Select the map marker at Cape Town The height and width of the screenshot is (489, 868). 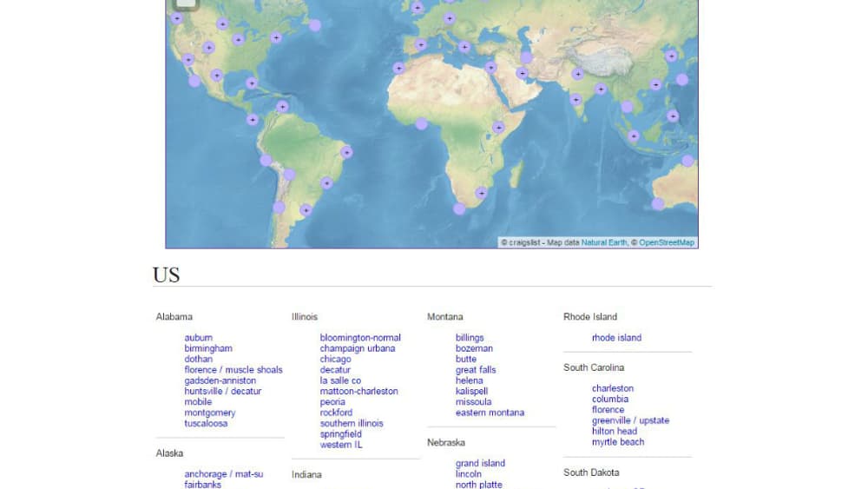click(459, 208)
